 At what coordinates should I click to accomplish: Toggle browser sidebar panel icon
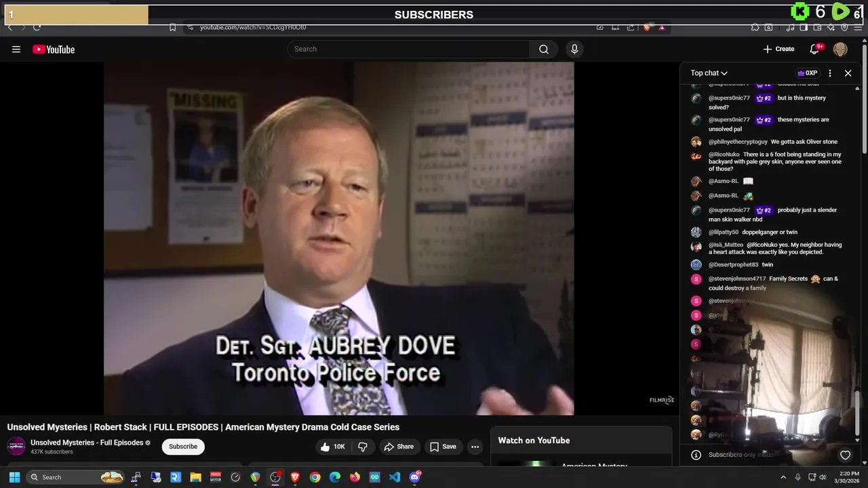[804, 27]
